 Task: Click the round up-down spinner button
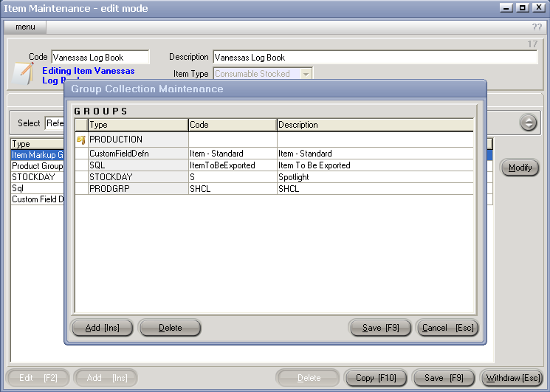point(529,123)
